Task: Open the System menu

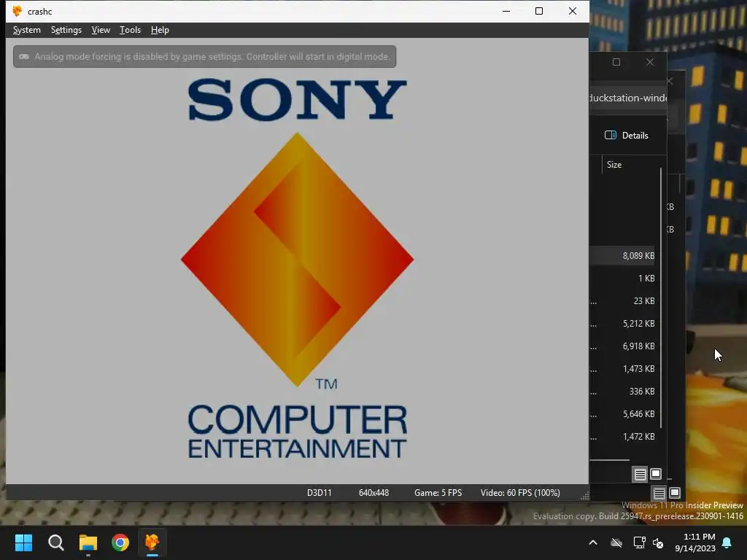Action: (27, 30)
